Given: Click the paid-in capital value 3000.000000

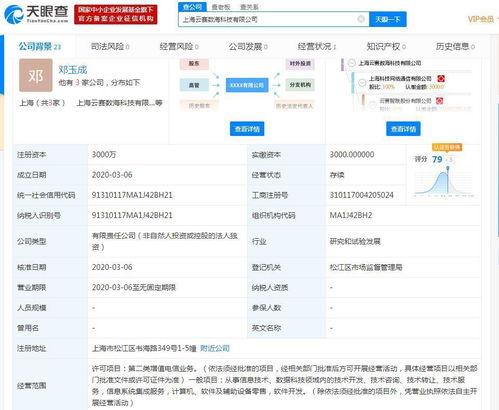Looking at the screenshot, I should [x=352, y=154].
